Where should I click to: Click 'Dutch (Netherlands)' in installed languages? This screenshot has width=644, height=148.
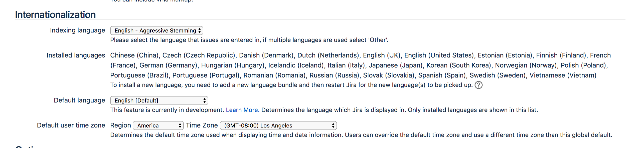click(x=328, y=55)
